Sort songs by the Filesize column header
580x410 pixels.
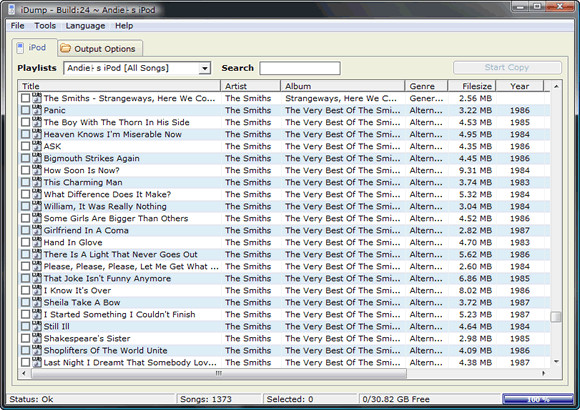[472, 86]
